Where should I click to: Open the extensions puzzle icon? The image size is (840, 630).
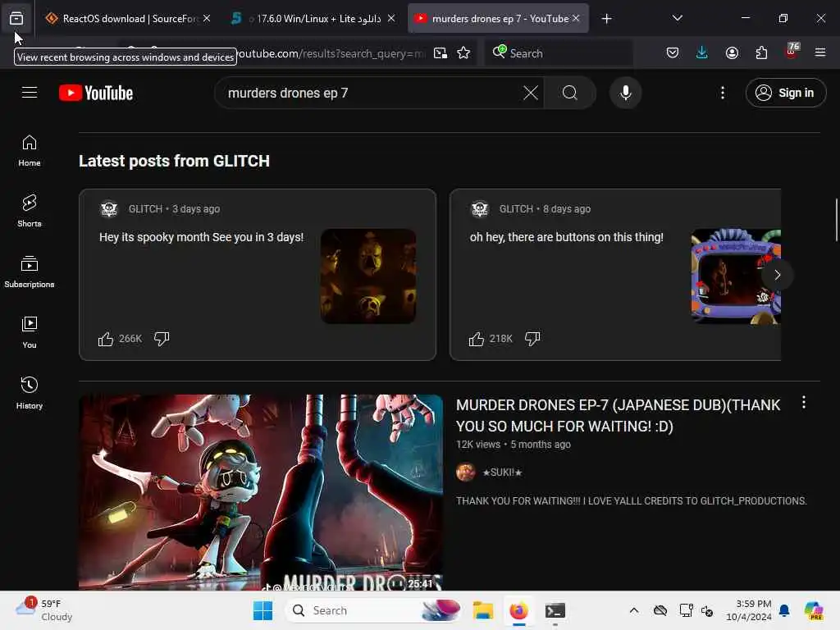coord(761,53)
